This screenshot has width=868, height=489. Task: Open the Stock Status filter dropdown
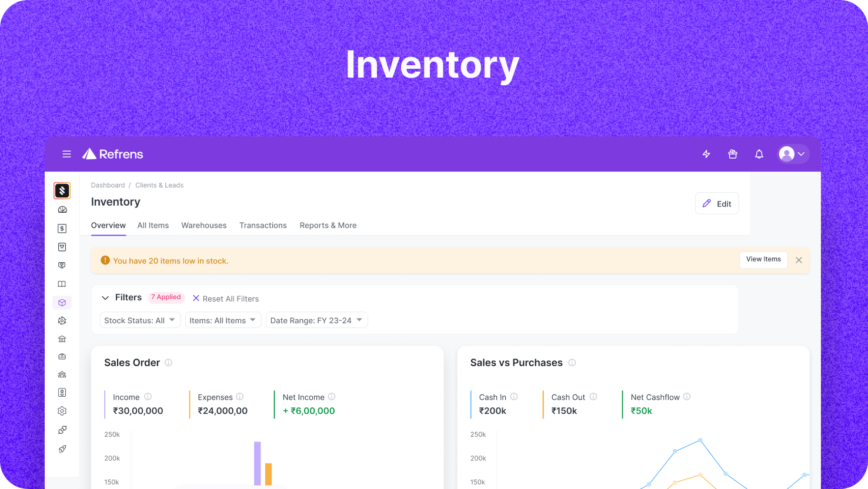pyautogui.click(x=140, y=320)
